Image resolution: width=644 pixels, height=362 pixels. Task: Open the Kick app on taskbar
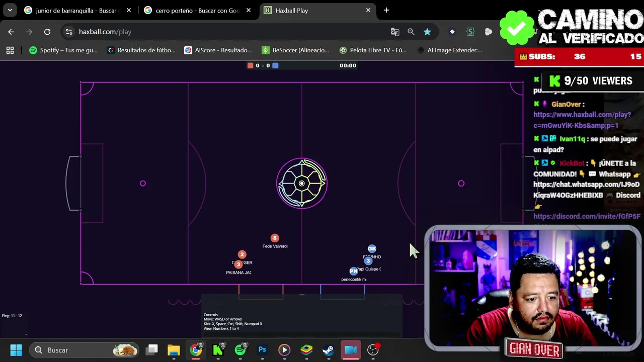point(218,350)
